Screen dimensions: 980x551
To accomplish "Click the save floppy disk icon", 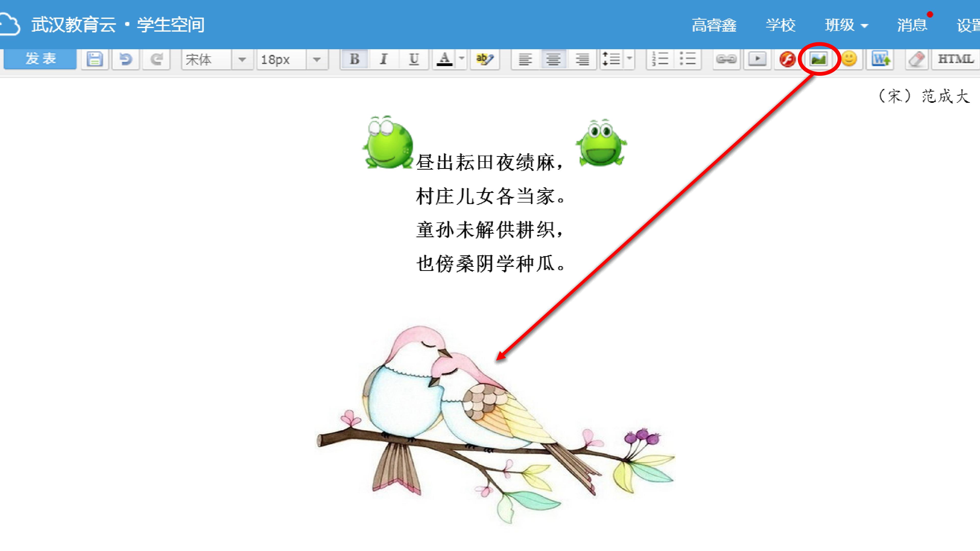I will 94,59.
